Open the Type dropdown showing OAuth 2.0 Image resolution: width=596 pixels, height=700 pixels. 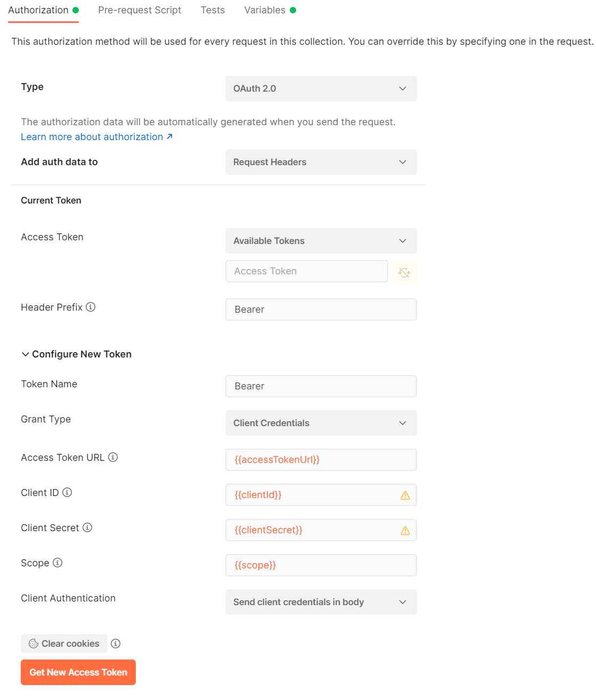pos(321,88)
